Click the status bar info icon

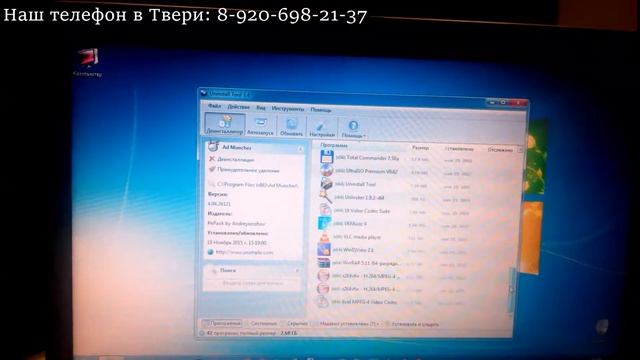(x=202, y=333)
